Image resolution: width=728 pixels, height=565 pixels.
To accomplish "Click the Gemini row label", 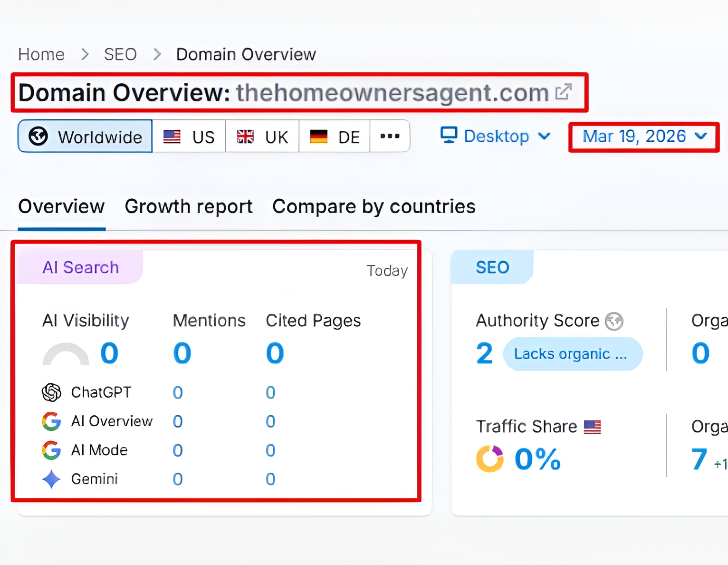I will point(95,479).
